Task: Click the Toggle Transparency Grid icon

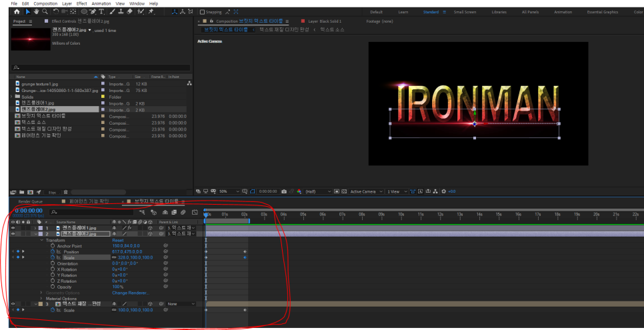Action: [344, 191]
